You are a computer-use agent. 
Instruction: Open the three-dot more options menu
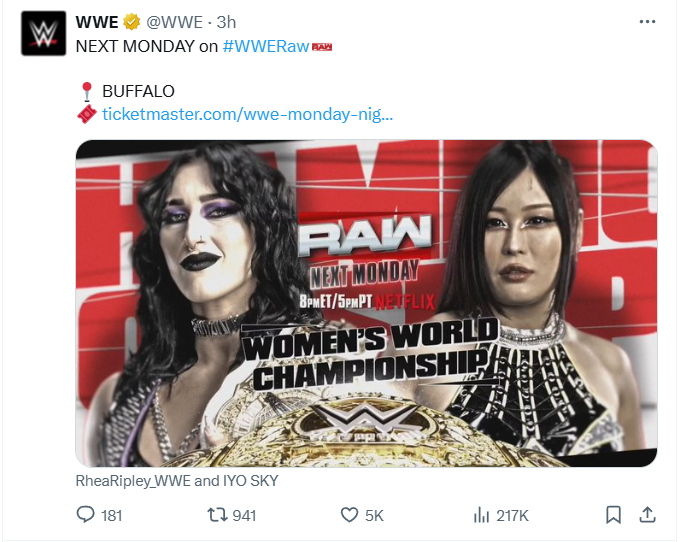tap(647, 21)
